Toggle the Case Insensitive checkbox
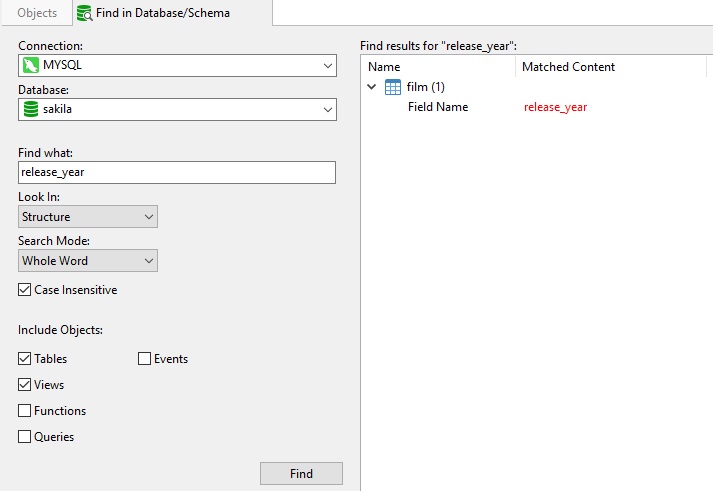 coord(25,290)
